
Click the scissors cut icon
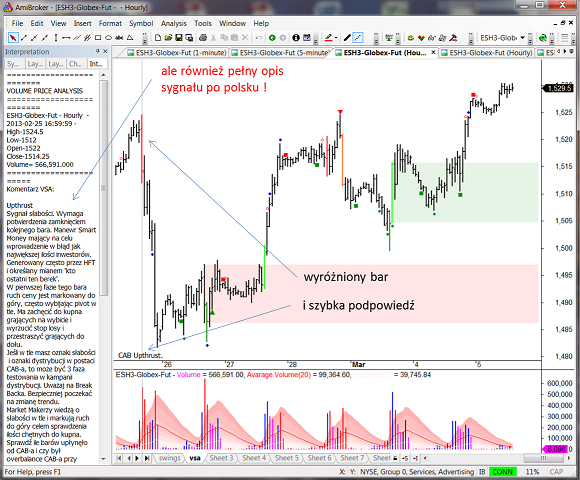click(x=213, y=38)
